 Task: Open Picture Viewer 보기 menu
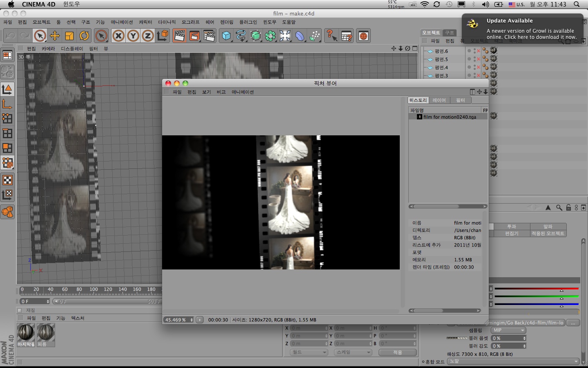click(x=207, y=92)
